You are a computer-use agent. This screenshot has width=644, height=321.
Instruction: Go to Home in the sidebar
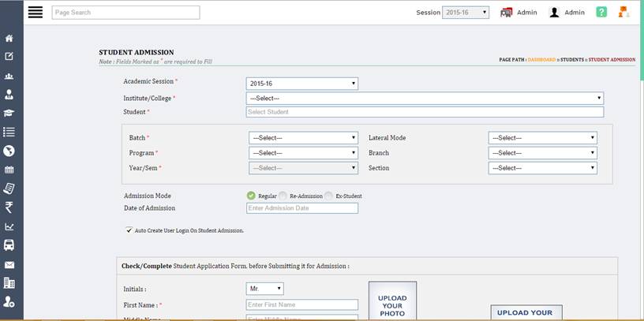(x=9, y=38)
